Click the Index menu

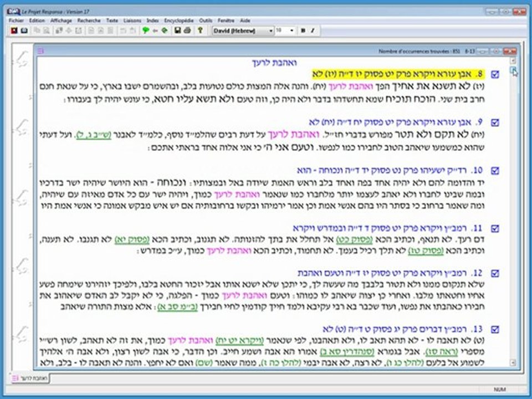153,21
